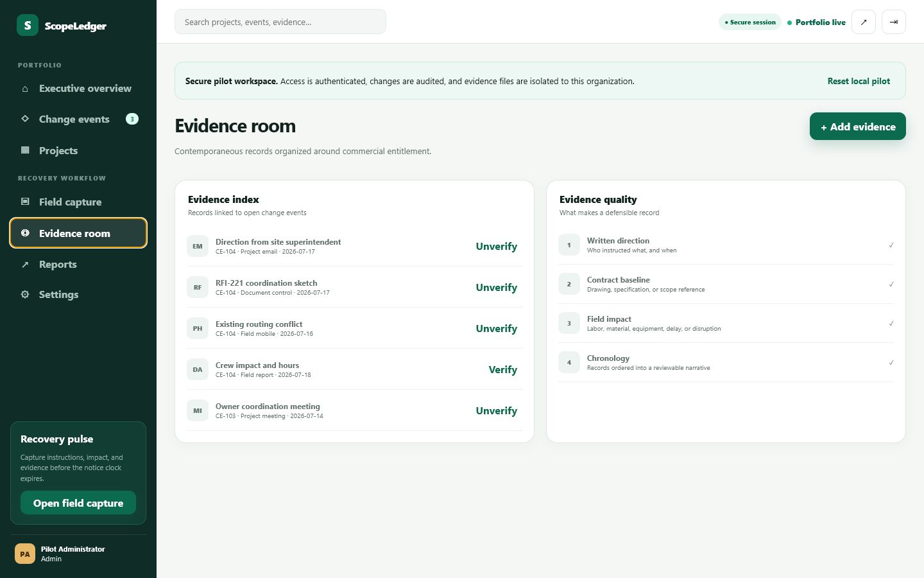Image resolution: width=924 pixels, height=578 pixels.
Task: Click the number 4 badge for Chronology
Action: pos(569,362)
